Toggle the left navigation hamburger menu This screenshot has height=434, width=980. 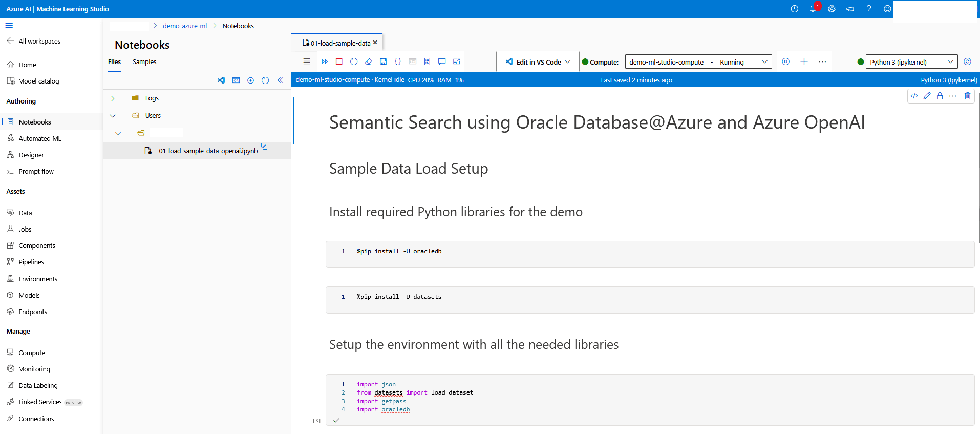9,25
